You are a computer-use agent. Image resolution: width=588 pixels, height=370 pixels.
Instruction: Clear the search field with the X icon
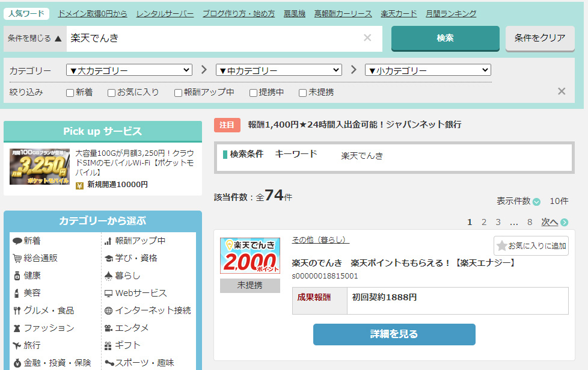coord(367,38)
